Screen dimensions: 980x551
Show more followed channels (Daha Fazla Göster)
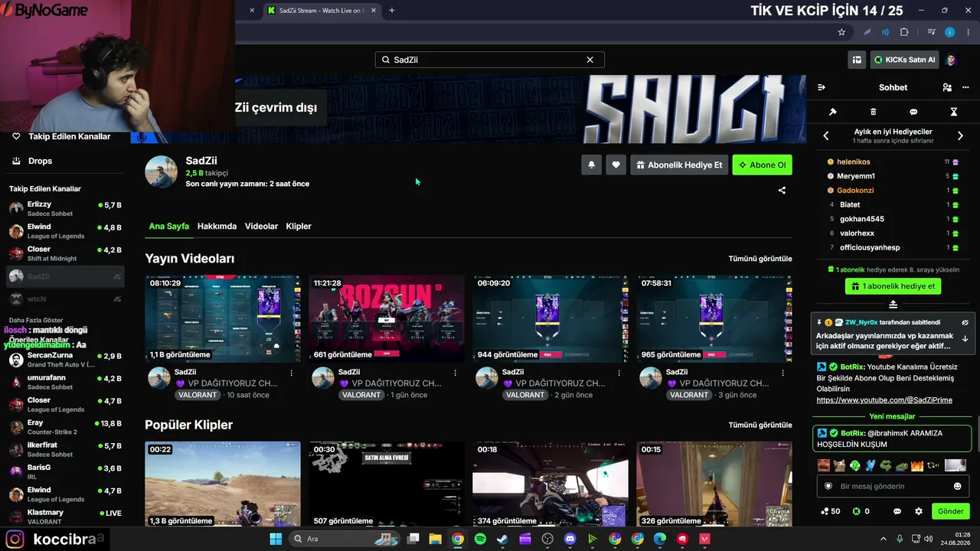click(36, 320)
